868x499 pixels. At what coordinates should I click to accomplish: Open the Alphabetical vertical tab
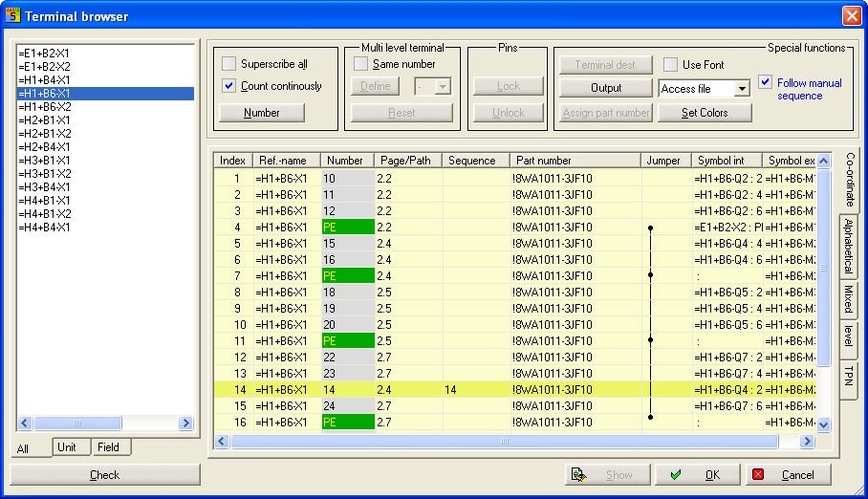(x=848, y=246)
